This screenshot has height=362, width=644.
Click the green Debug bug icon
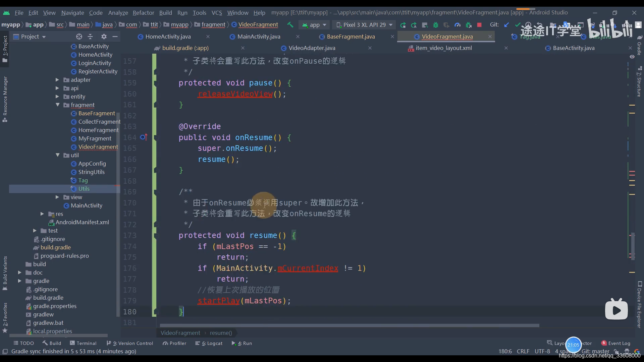point(436,25)
